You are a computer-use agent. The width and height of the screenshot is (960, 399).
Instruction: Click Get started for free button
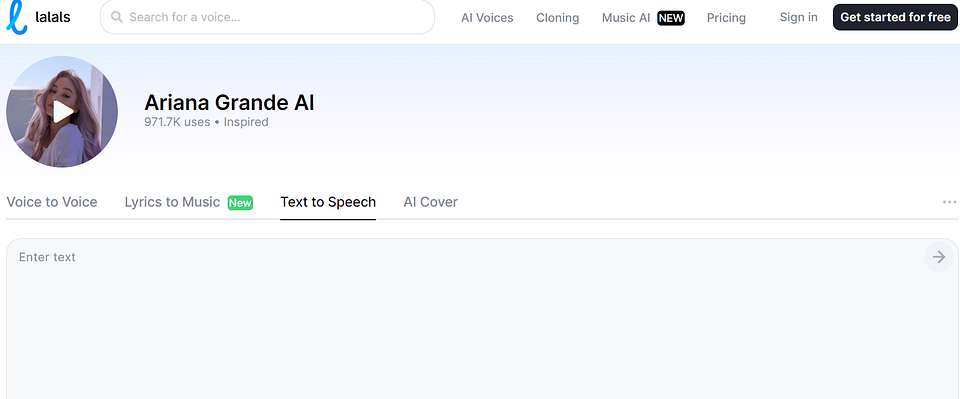[895, 17]
